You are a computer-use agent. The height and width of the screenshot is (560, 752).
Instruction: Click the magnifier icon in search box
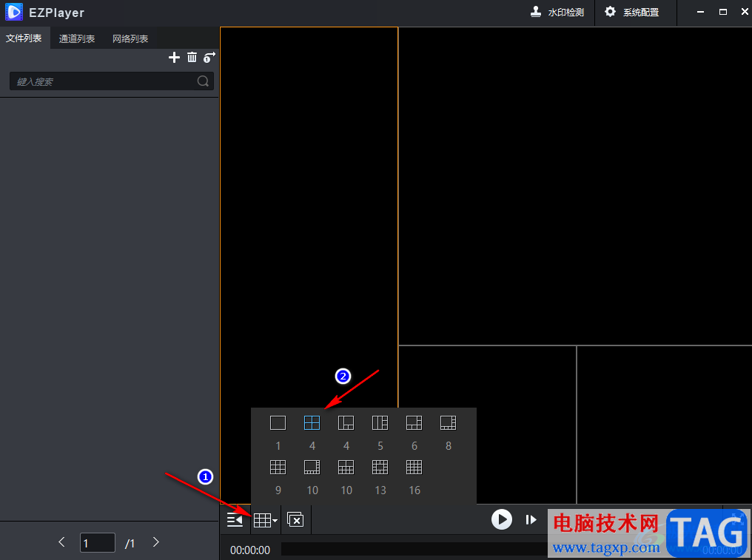[x=203, y=81]
